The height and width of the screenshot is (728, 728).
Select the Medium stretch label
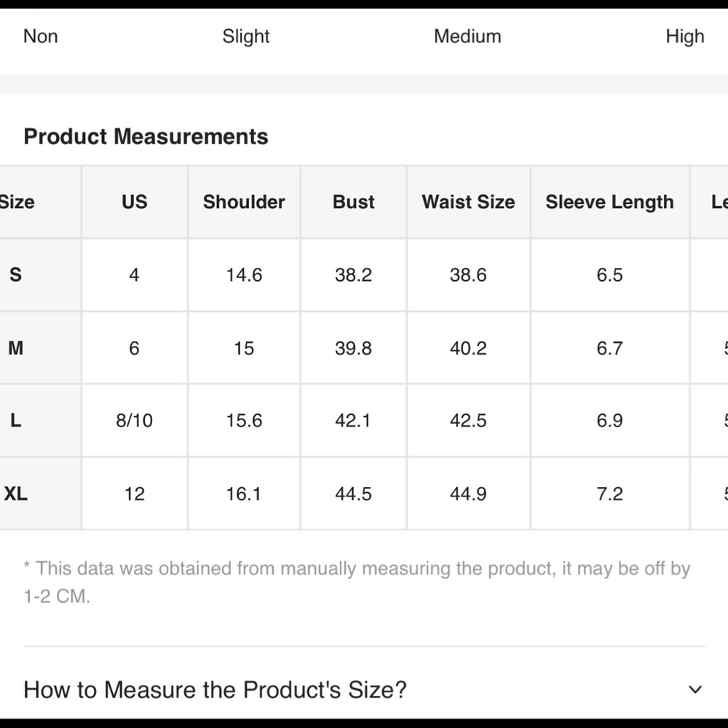coord(467,36)
